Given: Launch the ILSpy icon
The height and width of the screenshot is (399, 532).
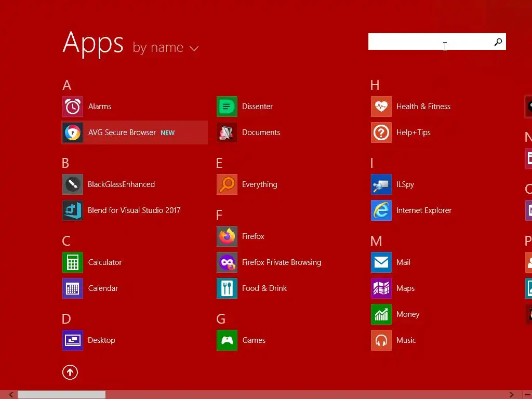Looking at the screenshot, I should click(381, 184).
